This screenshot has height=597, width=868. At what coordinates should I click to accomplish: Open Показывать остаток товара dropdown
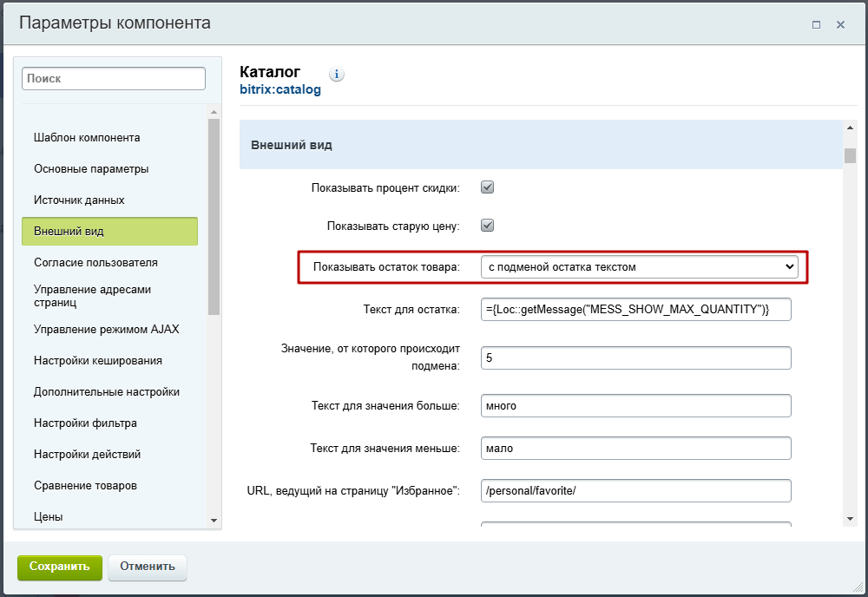[x=640, y=266]
